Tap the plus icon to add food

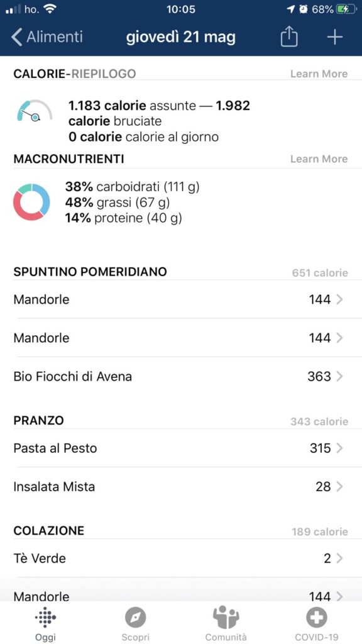(334, 37)
